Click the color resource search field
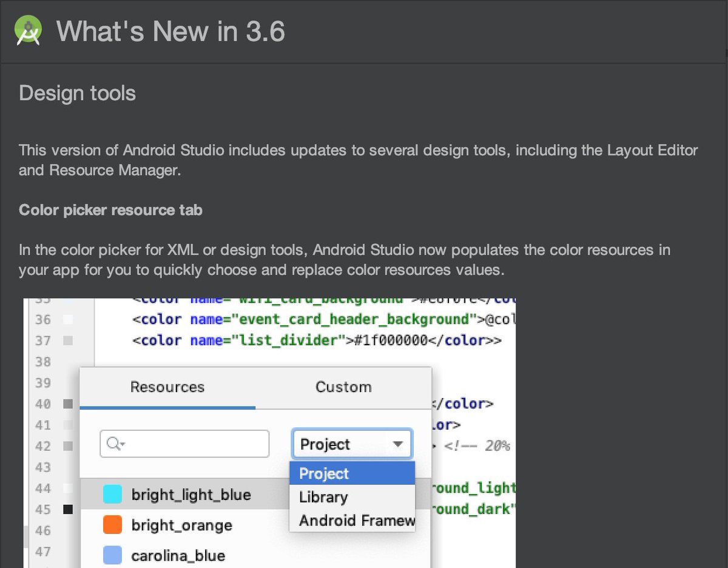The image size is (728, 568). [x=184, y=444]
